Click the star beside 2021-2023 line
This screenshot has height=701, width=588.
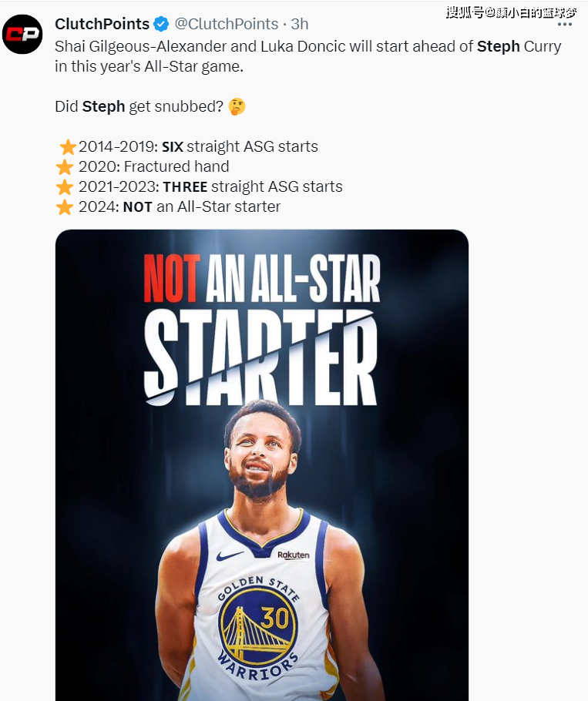pyautogui.click(x=65, y=187)
